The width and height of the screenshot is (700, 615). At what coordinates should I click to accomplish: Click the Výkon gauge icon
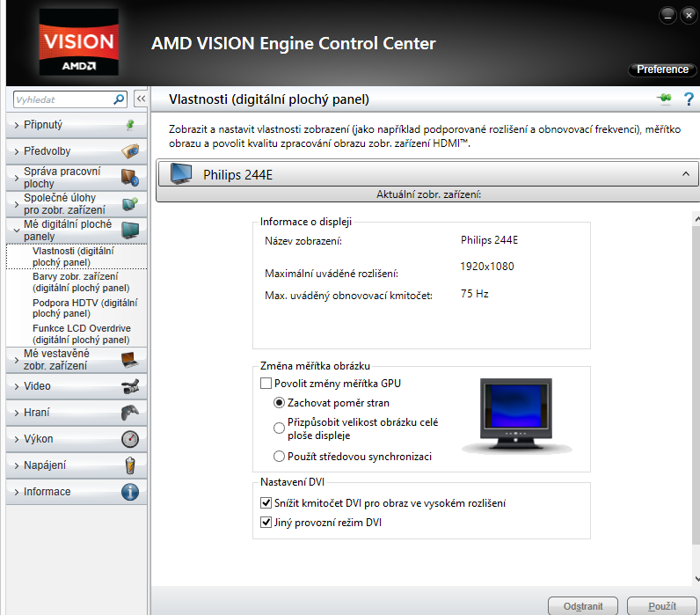(x=130, y=439)
